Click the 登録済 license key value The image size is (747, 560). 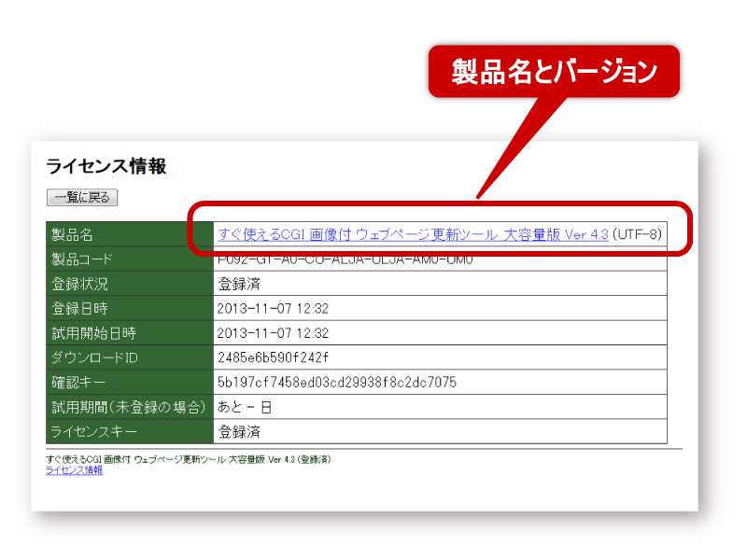[x=245, y=430]
